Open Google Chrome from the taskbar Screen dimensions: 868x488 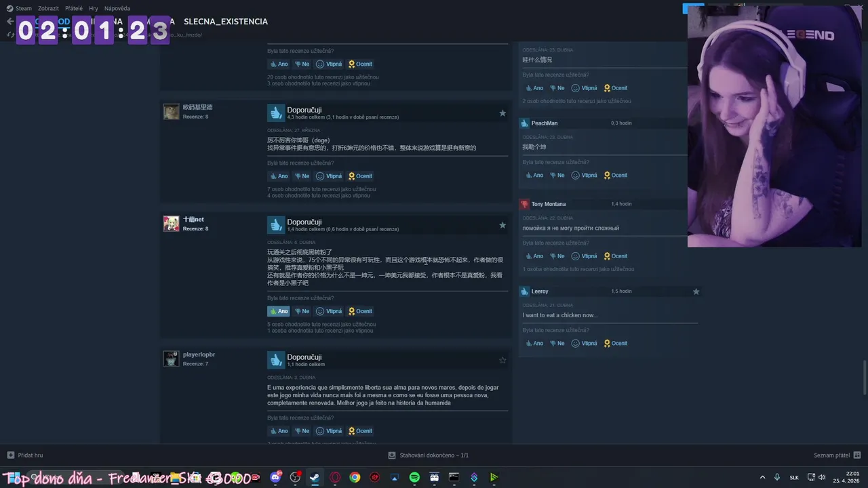(x=355, y=477)
